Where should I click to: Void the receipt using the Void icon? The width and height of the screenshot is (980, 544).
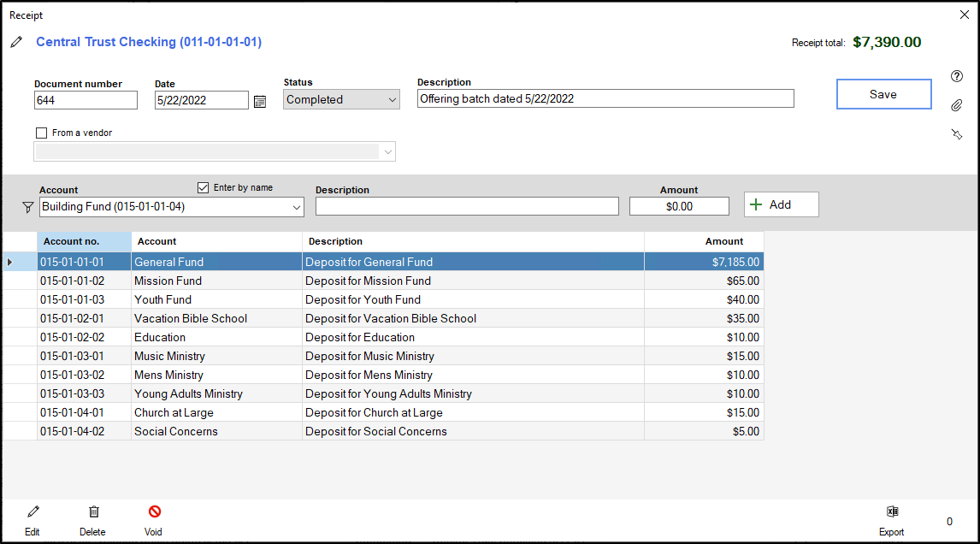tap(154, 512)
